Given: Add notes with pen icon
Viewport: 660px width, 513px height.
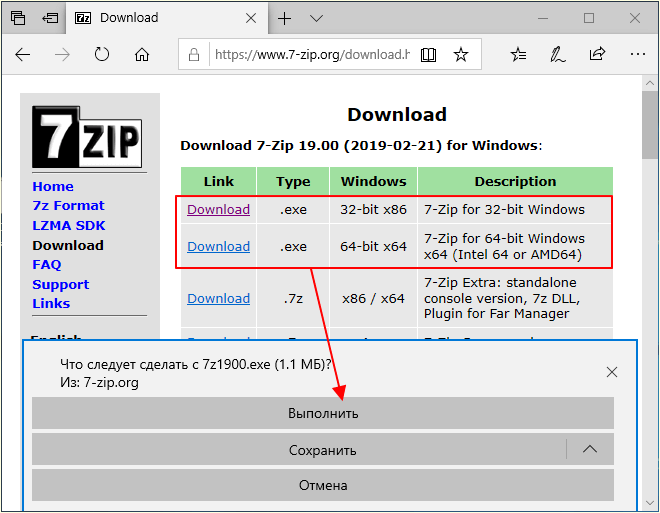Looking at the screenshot, I should [x=558, y=55].
